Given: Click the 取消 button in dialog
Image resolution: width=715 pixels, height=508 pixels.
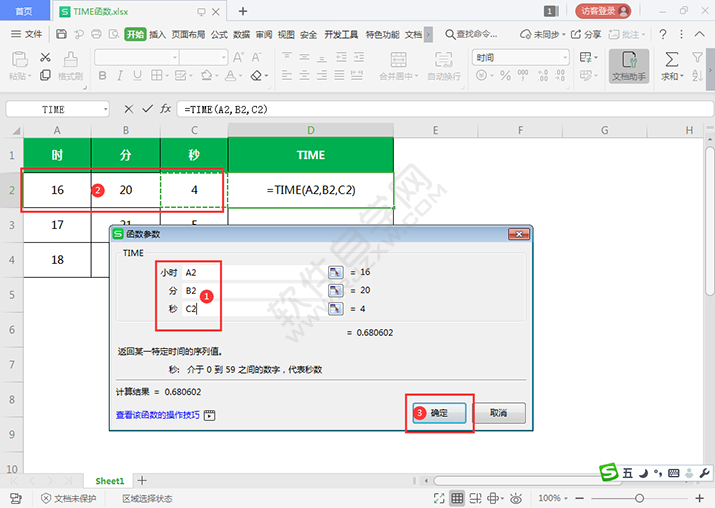Looking at the screenshot, I should tap(498, 413).
